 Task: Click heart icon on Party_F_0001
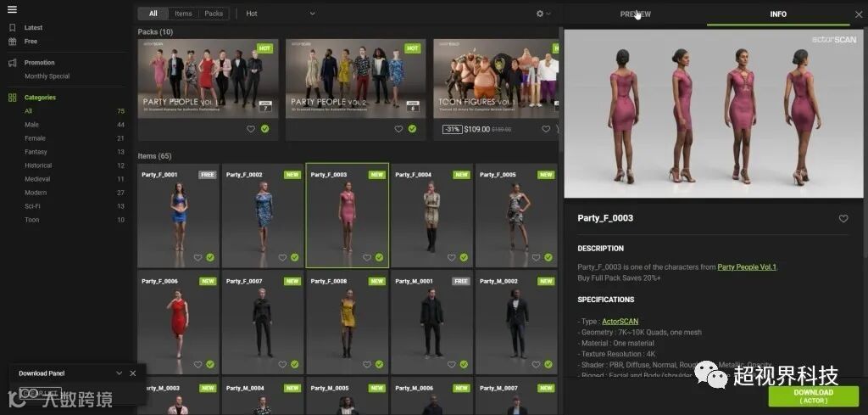pyautogui.click(x=198, y=258)
